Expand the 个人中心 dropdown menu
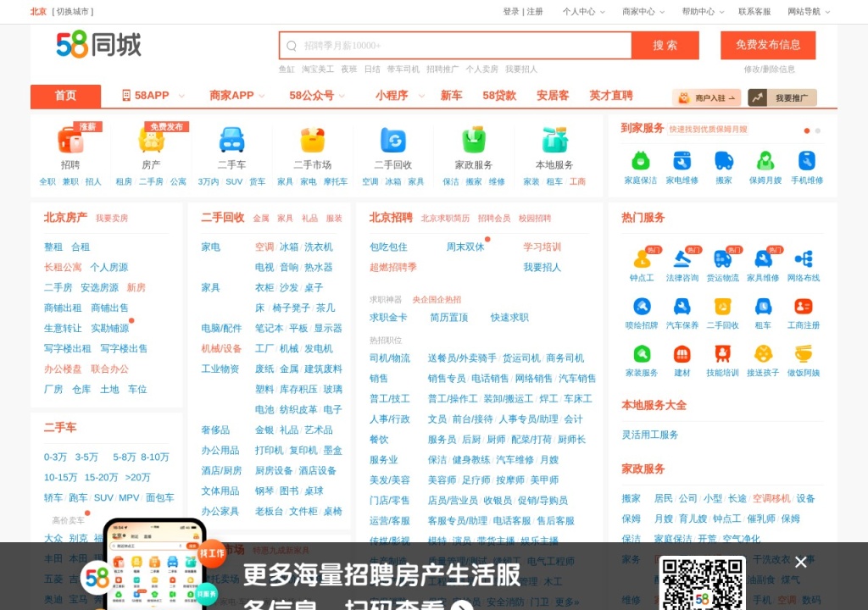The height and width of the screenshot is (610, 868). coord(583,12)
